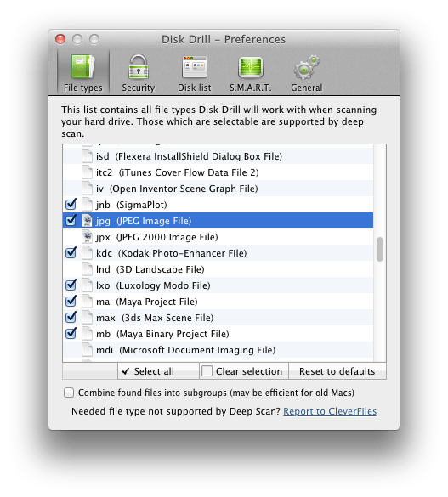Close the Disk Drill Preferences window
The width and height of the screenshot is (448, 497).
(60, 39)
